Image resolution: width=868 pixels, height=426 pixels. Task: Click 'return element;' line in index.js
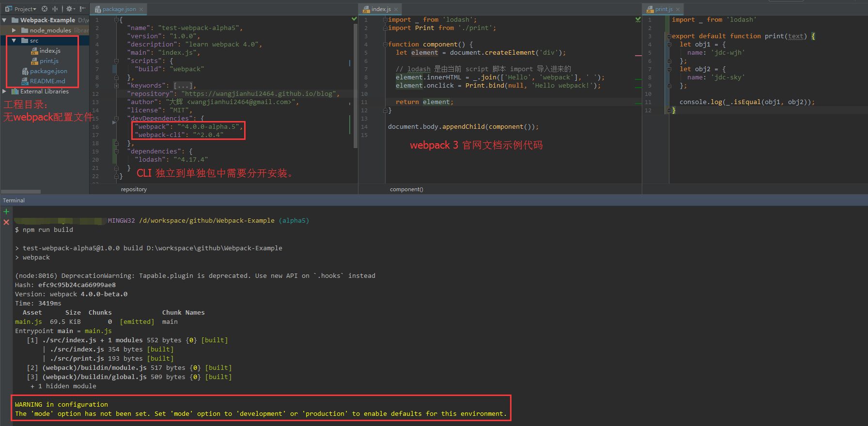(425, 102)
